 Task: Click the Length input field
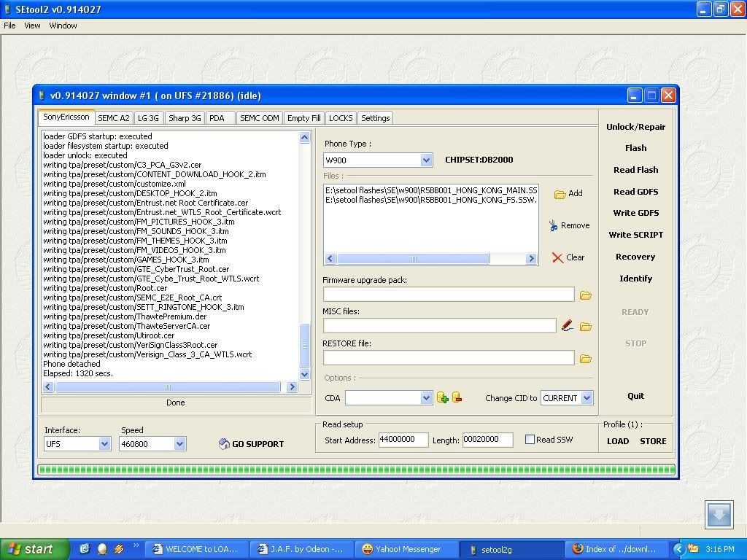(x=487, y=440)
